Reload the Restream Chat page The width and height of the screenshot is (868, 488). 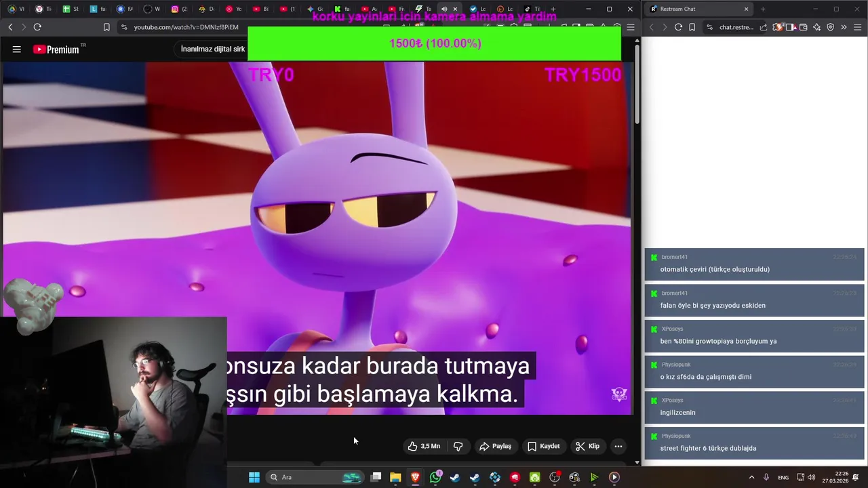click(x=678, y=27)
